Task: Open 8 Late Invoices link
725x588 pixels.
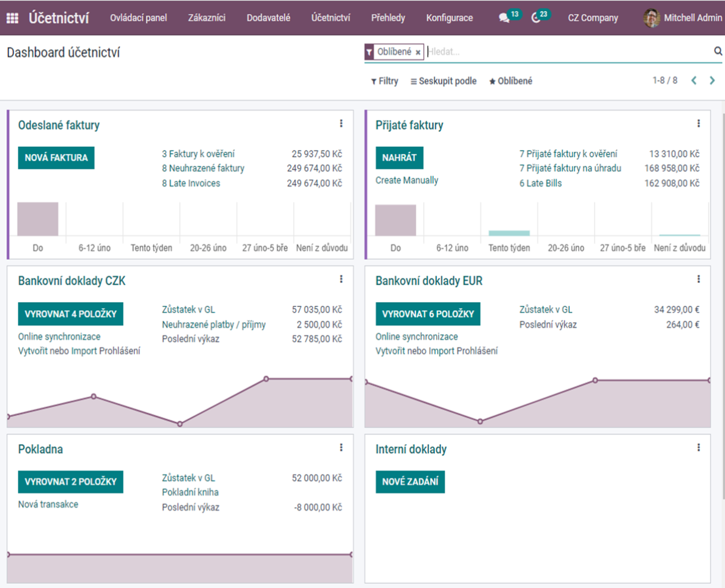Action: 191,183
